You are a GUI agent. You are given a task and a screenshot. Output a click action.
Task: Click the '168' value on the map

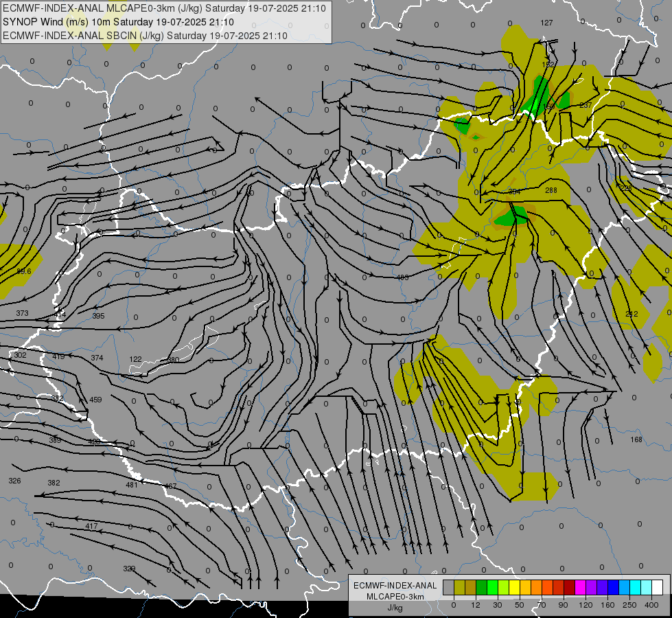[636, 439]
